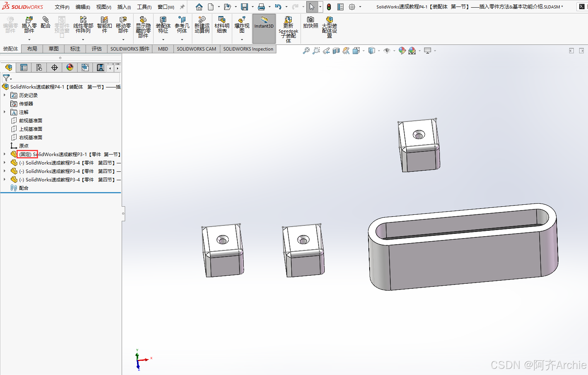Pin the menu bar with pushpin
The image size is (588, 375).
(182, 7)
